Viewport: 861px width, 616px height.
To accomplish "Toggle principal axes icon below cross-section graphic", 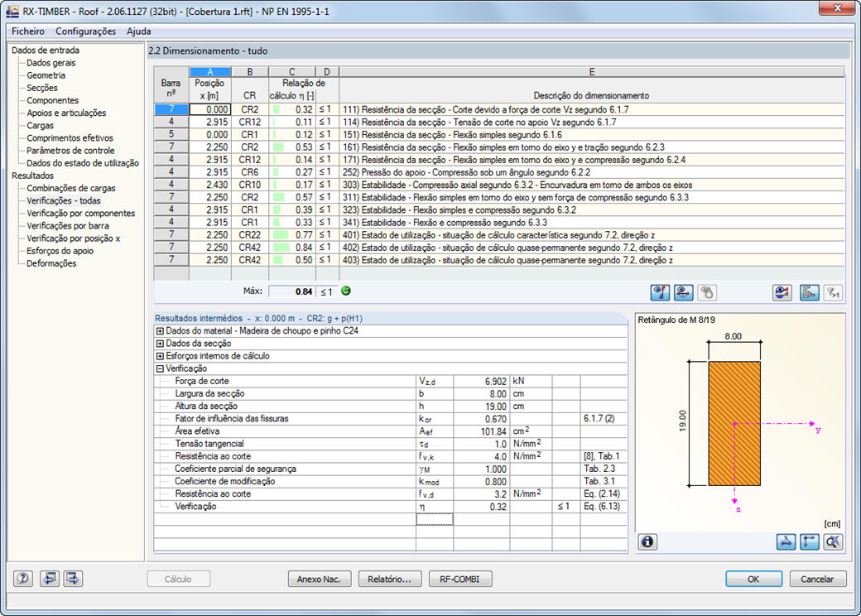I will coord(810,541).
